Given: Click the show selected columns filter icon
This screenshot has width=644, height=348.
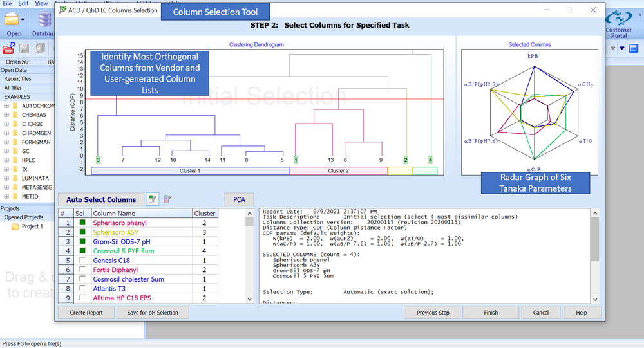Looking at the screenshot, I should click(x=153, y=199).
